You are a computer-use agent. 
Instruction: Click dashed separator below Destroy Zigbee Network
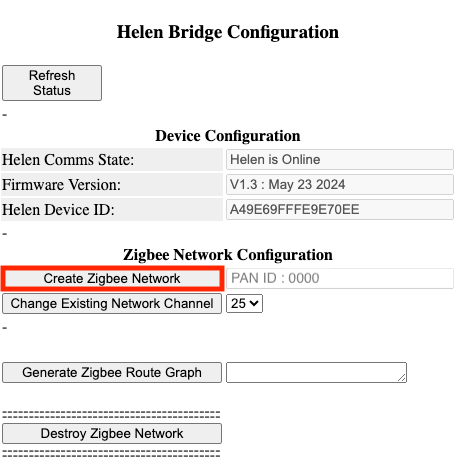tap(111, 454)
